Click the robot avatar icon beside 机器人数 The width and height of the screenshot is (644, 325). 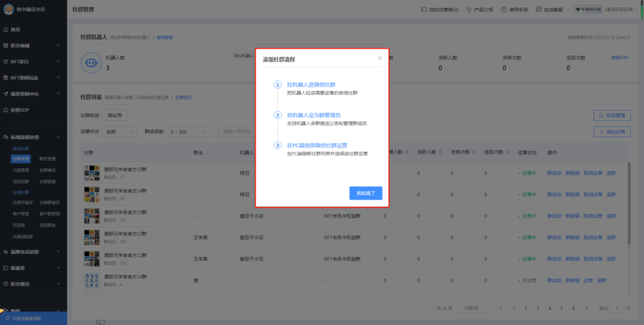pos(91,63)
